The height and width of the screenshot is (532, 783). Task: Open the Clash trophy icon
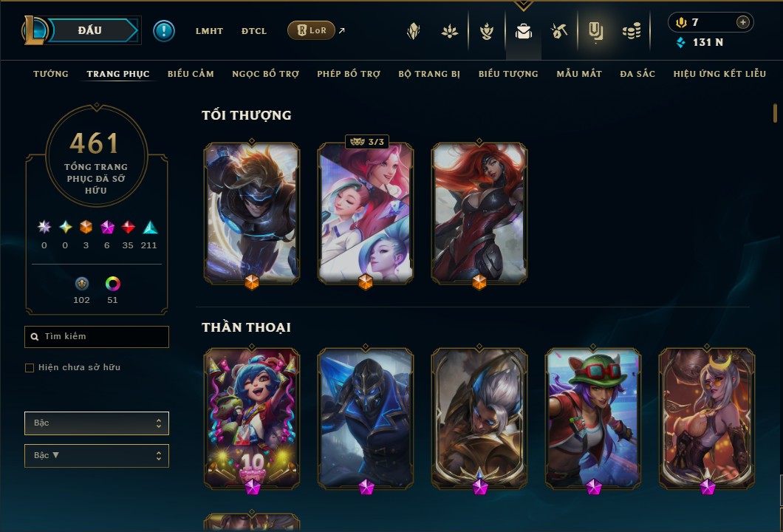486,32
